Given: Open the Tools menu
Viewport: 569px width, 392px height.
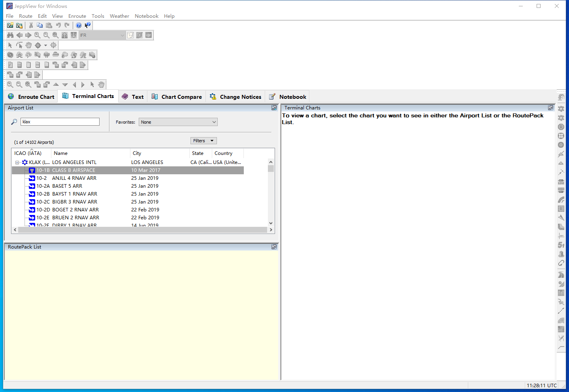Looking at the screenshot, I should (98, 16).
